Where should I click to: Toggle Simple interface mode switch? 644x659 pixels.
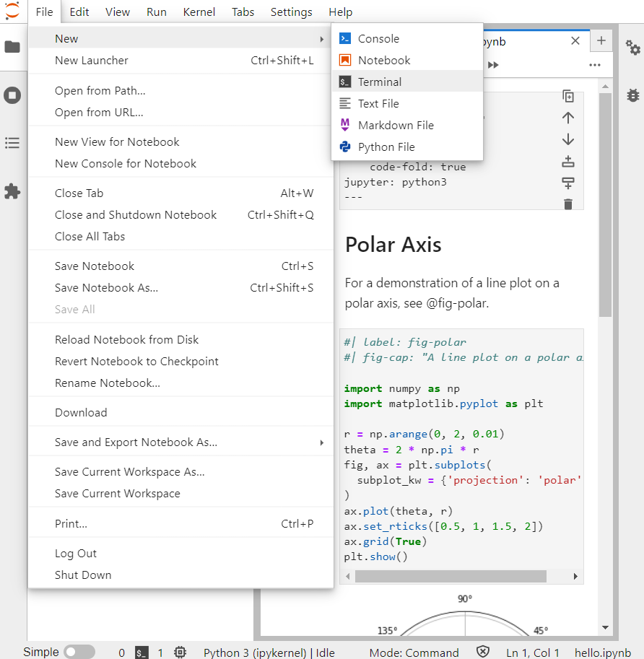[79, 652]
